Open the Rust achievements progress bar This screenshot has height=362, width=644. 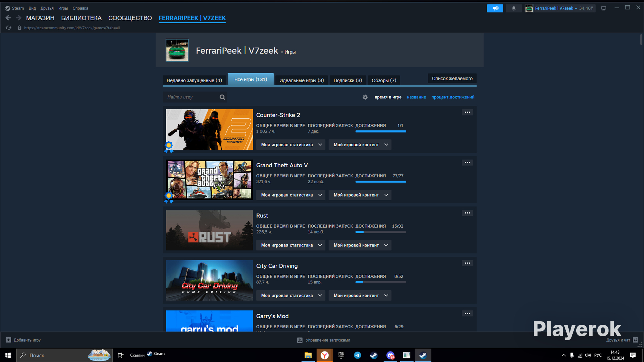tap(381, 232)
